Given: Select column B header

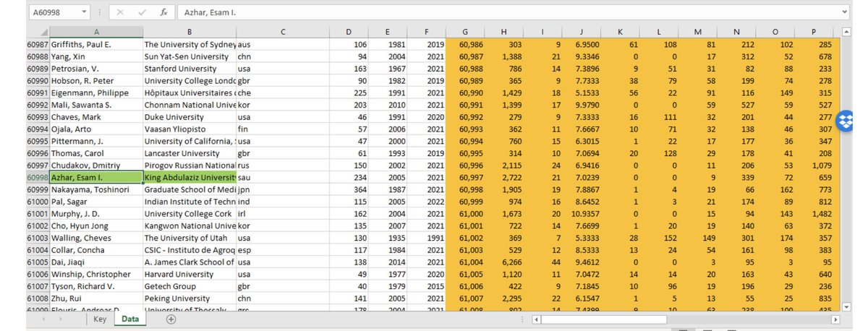Looking at the screenshot, I should [x=190, y=32].
